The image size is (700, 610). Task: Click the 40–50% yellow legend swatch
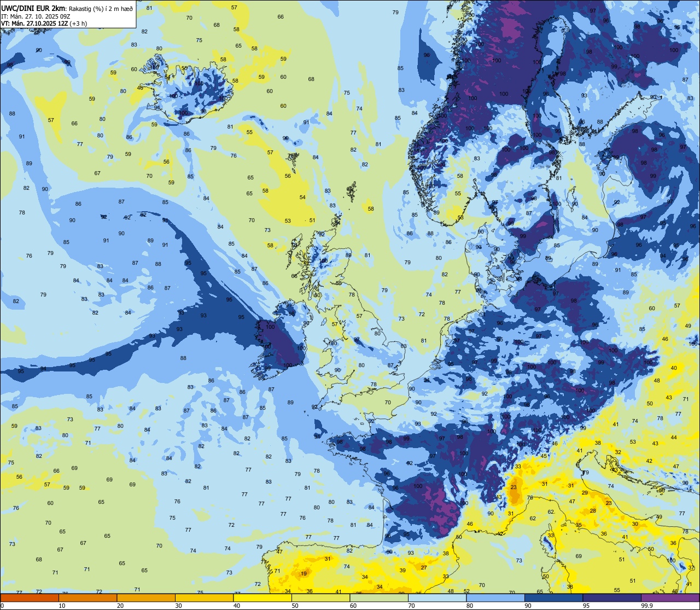(262, 597)
